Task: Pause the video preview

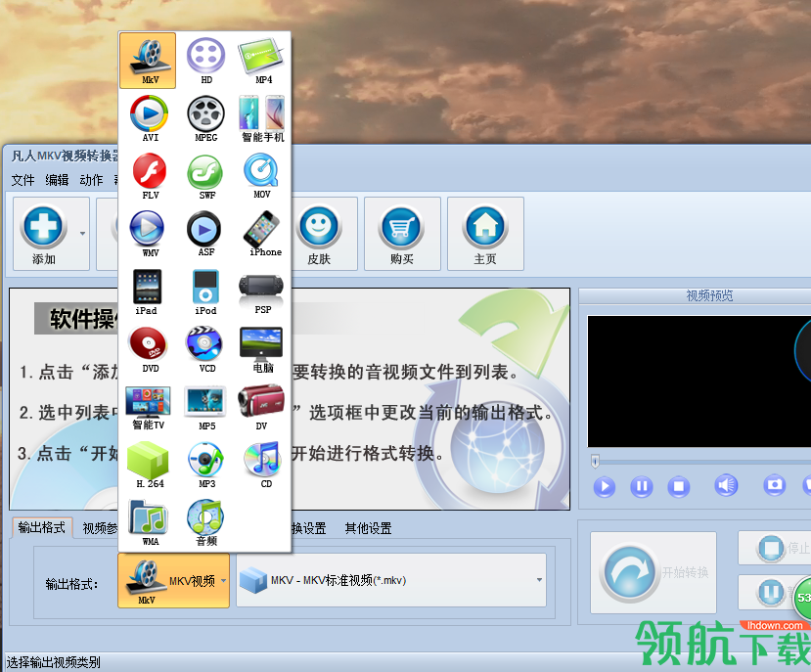Action: (x=642, y=486)
